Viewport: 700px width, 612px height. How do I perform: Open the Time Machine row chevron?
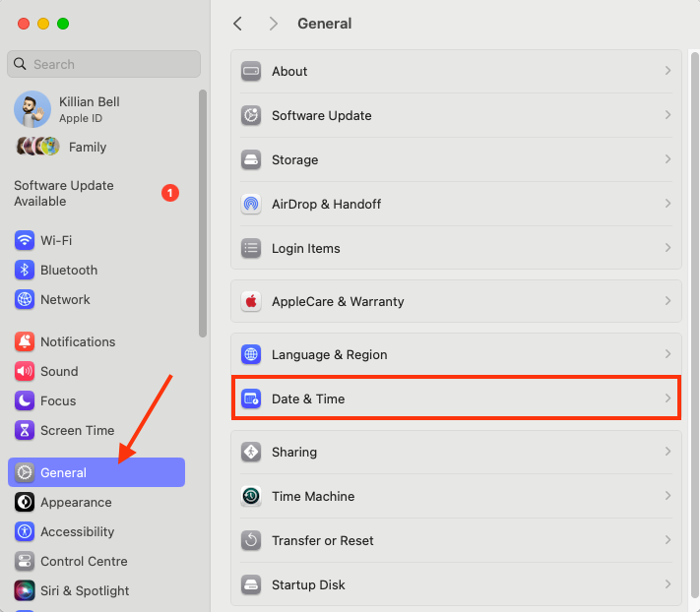668,496
